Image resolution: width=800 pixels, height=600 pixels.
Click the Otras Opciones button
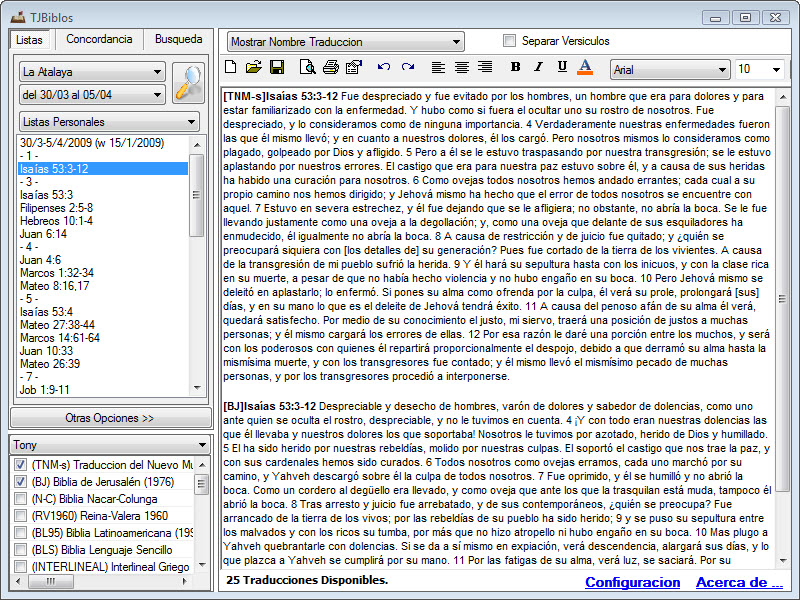coord(110,418)
